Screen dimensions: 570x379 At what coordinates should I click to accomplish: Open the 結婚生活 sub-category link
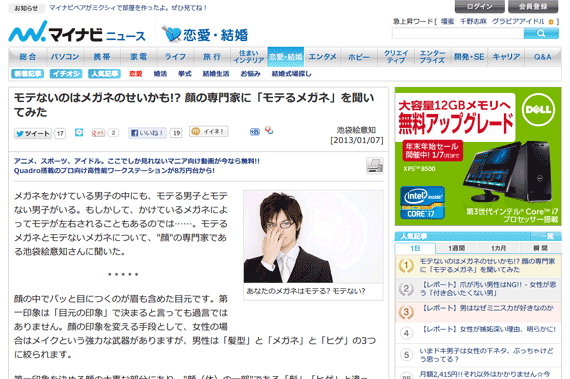(x=216, y=74)
